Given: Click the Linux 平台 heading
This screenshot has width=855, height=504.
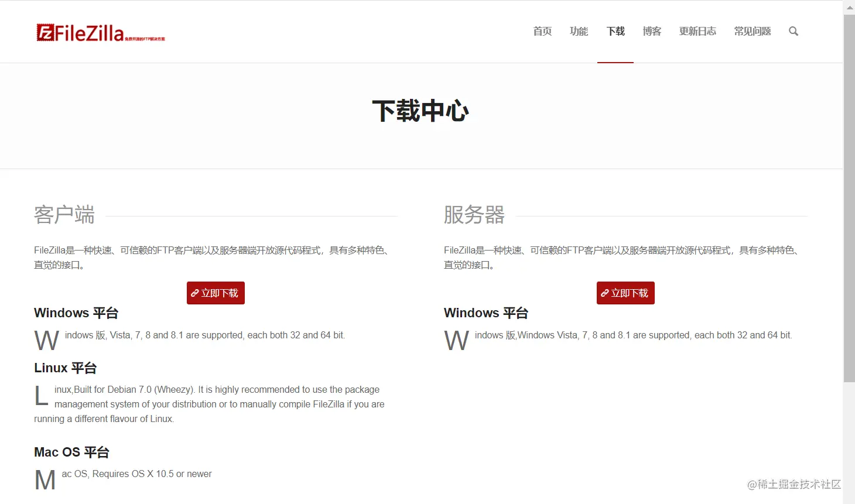Looking at the screenshot, I should point(65,368).
